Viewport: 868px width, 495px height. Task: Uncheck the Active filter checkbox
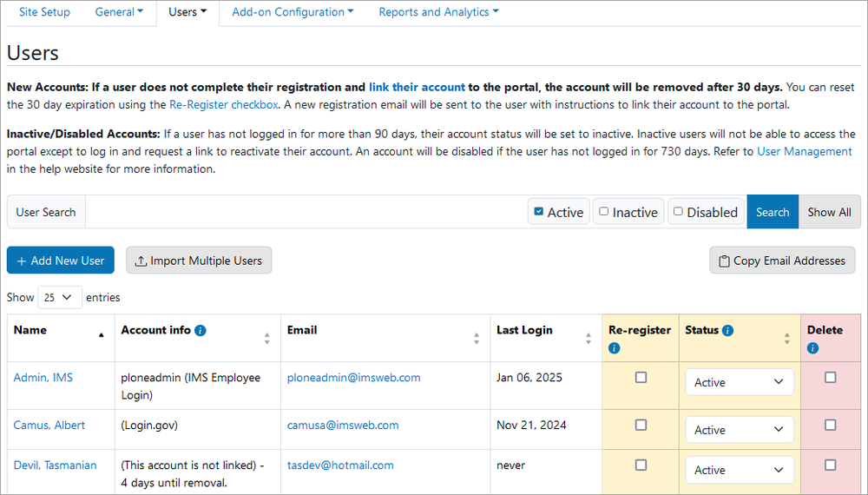[539, 212]
